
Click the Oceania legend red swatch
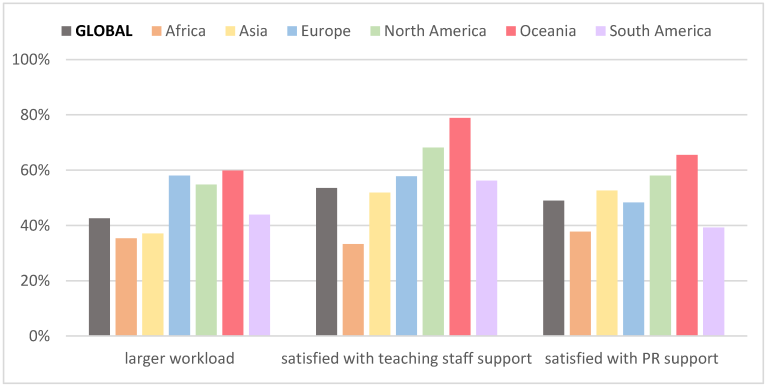click(511, 31)
